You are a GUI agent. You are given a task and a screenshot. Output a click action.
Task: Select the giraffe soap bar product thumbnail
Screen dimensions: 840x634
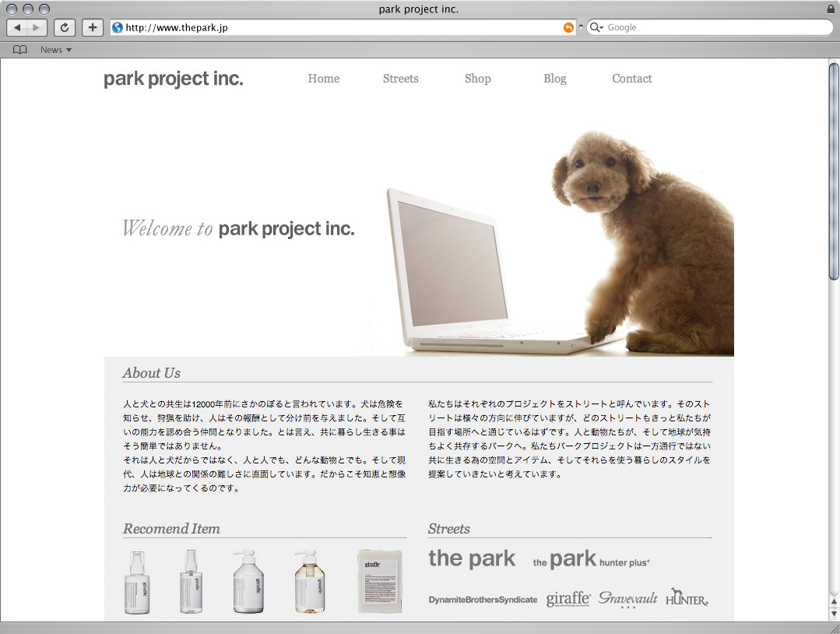[379, 581]
